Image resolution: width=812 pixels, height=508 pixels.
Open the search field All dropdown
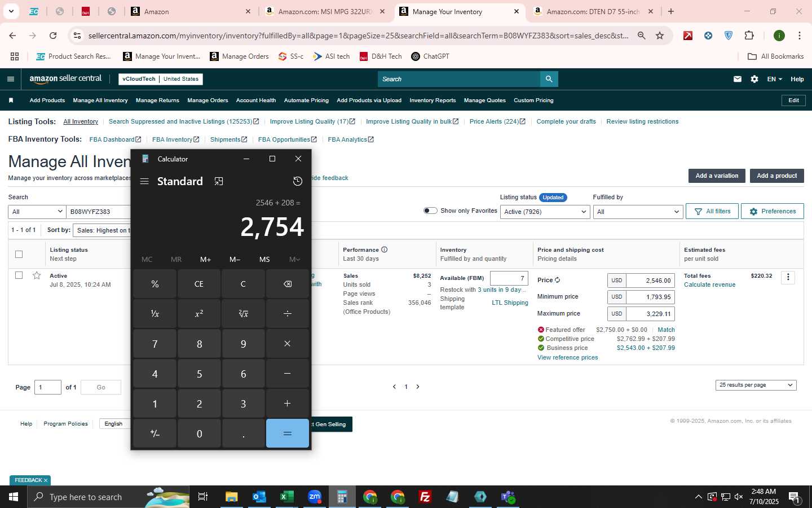[37, 212]
